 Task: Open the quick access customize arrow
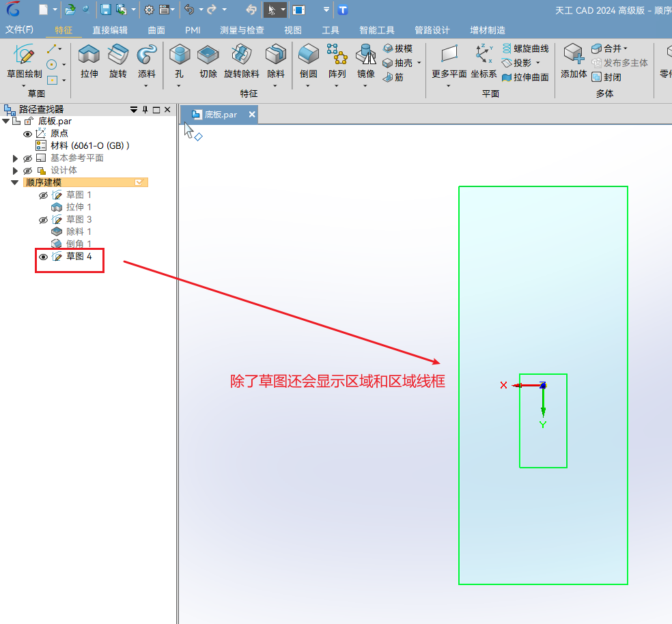pyautogui.click(x=326, y=10)
